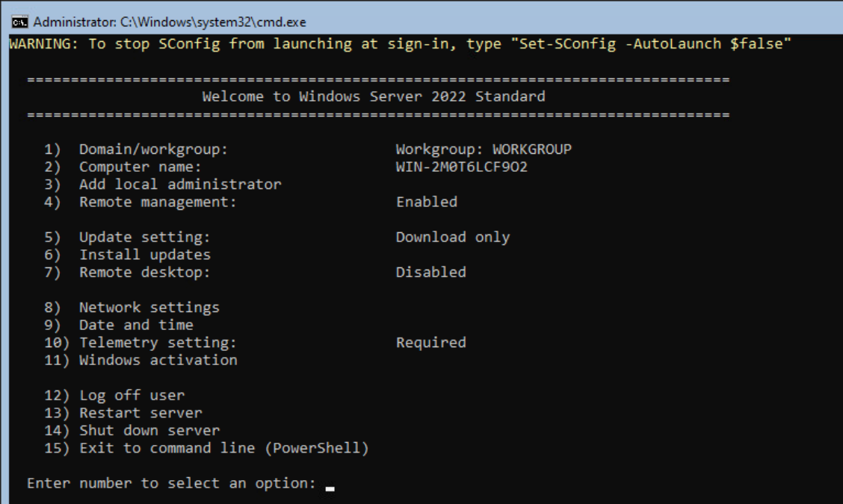Click the Workgroup: WORKGROUP value text

[484, 149]
